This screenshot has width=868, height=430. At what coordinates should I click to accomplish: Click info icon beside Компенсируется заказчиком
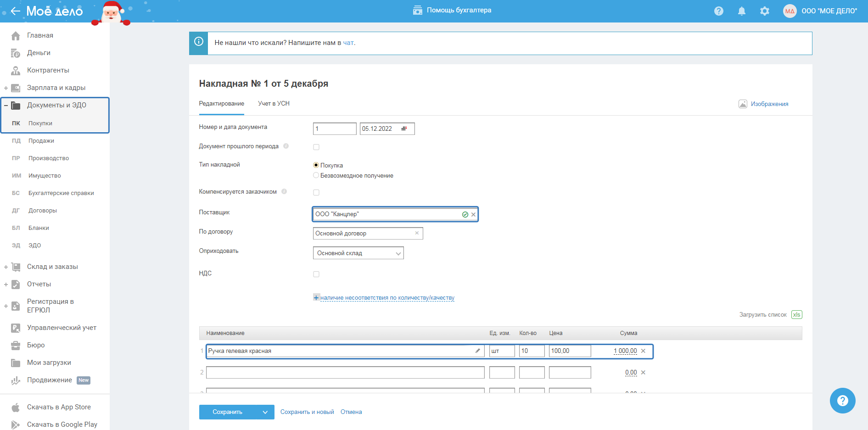point(284,191)
